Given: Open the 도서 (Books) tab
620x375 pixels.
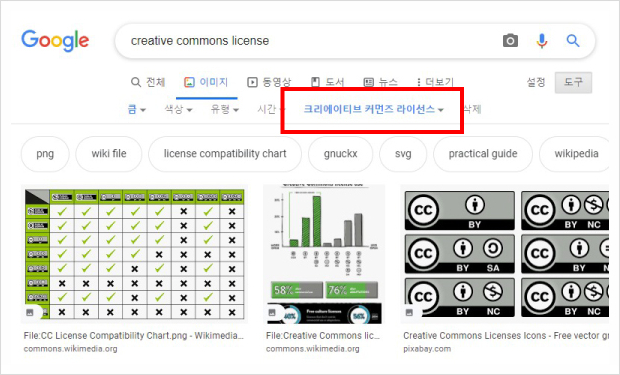Looking at the screenshot, I should tap(327, 82).
